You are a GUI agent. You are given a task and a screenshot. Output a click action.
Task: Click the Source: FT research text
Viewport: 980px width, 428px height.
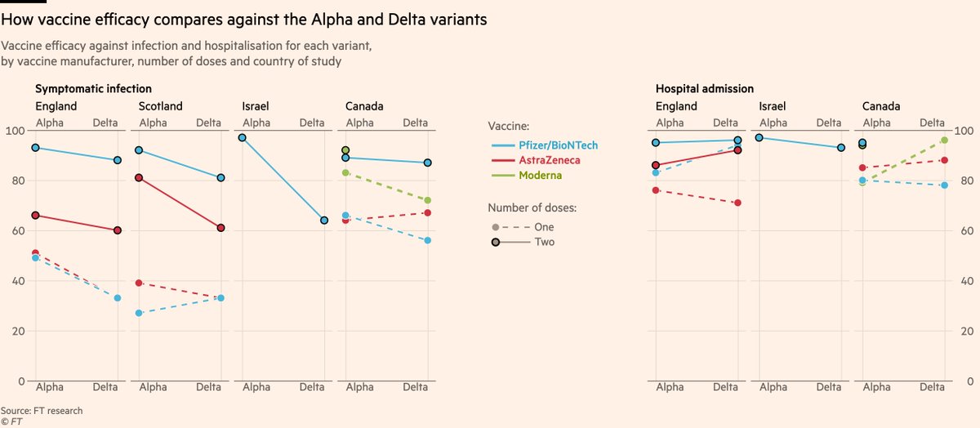tap(42, 411)
